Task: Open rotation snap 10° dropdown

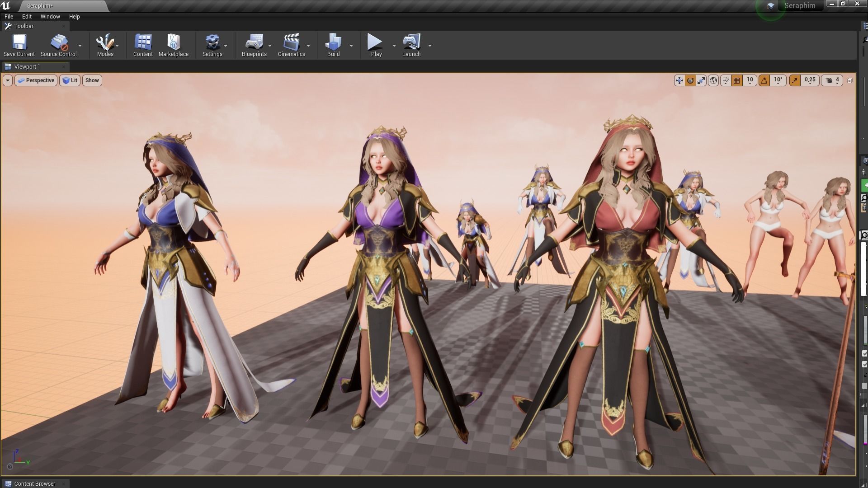Action: tap(778, 80)
